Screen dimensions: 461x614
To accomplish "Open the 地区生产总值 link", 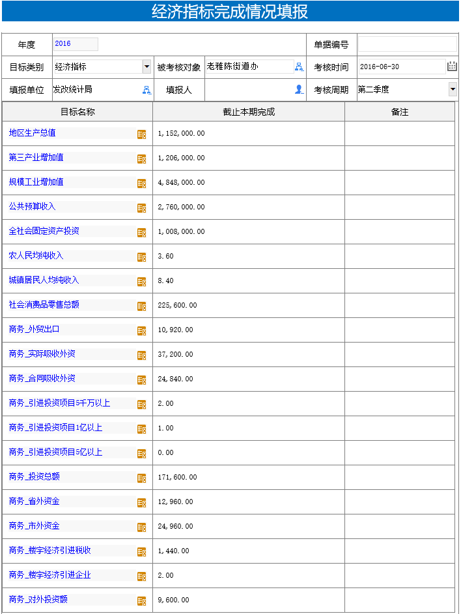I will click(x=32, y=133).
